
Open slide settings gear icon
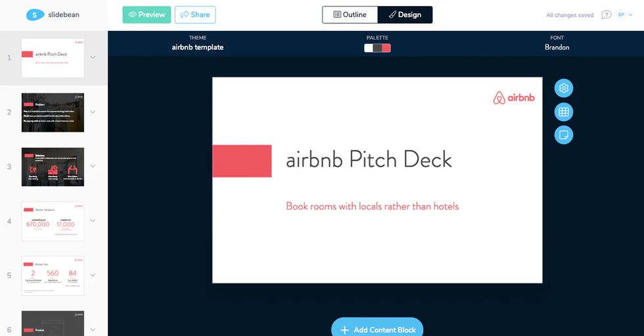coord(563,88)
